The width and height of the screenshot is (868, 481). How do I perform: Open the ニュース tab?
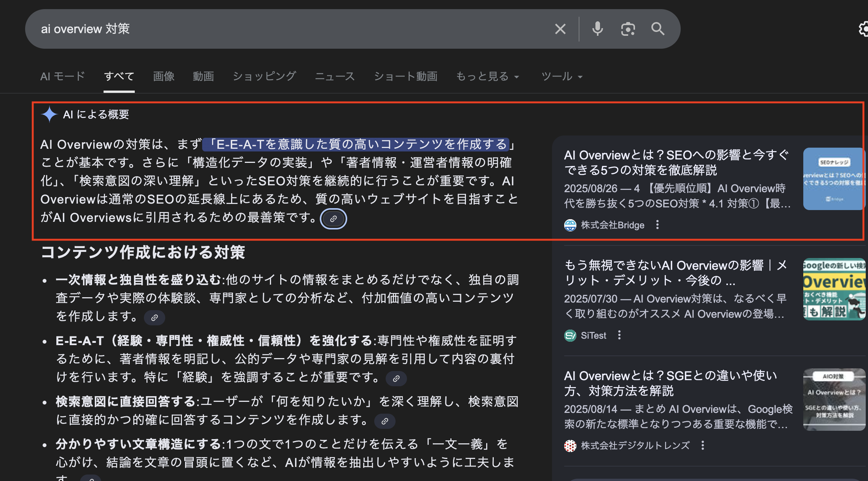click(x=335, y=76)
